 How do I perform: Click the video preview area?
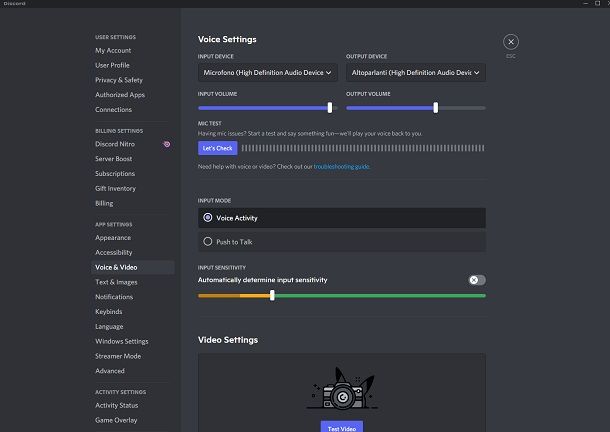pyautogui.click(x=342, y=393)
